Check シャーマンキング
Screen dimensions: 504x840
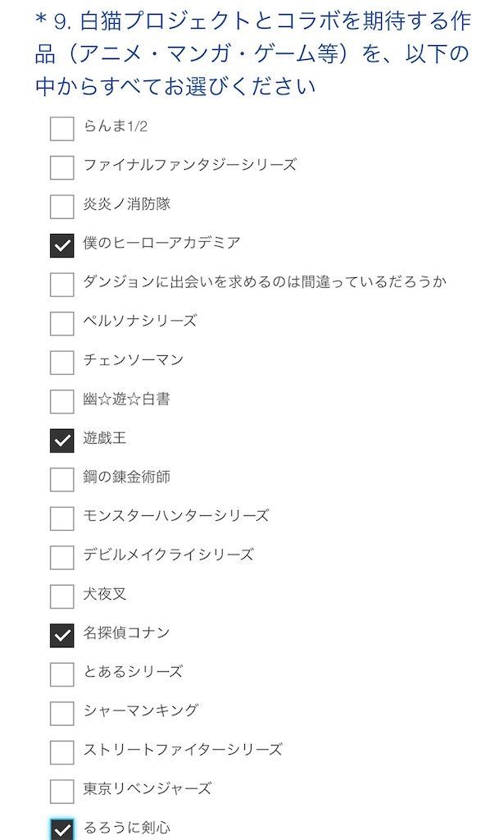(60, 711)
